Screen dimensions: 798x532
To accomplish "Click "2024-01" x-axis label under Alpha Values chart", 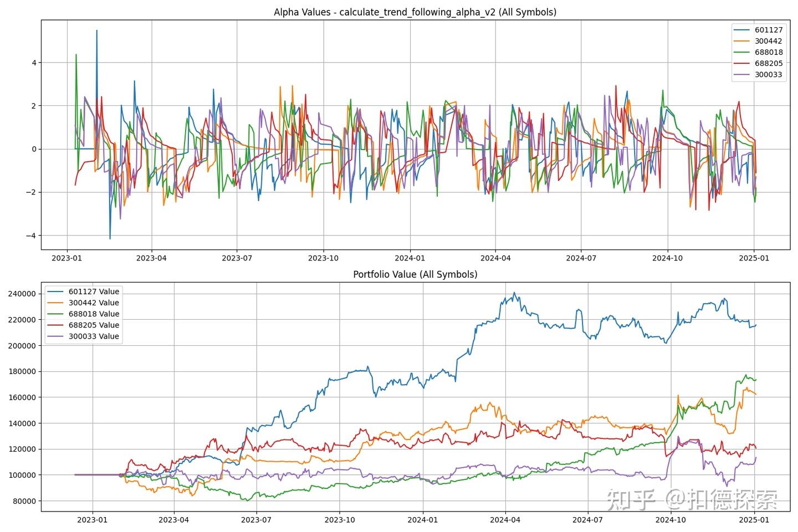I will click(410, 258).
